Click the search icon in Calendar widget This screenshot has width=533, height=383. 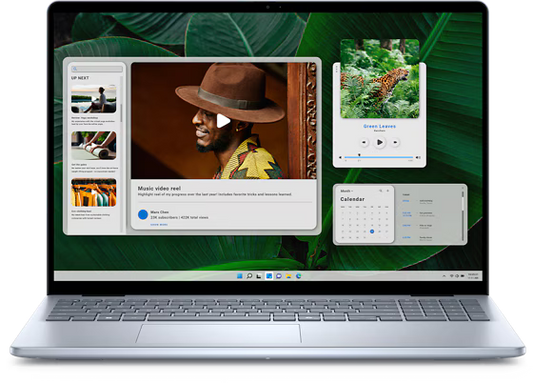381,191
